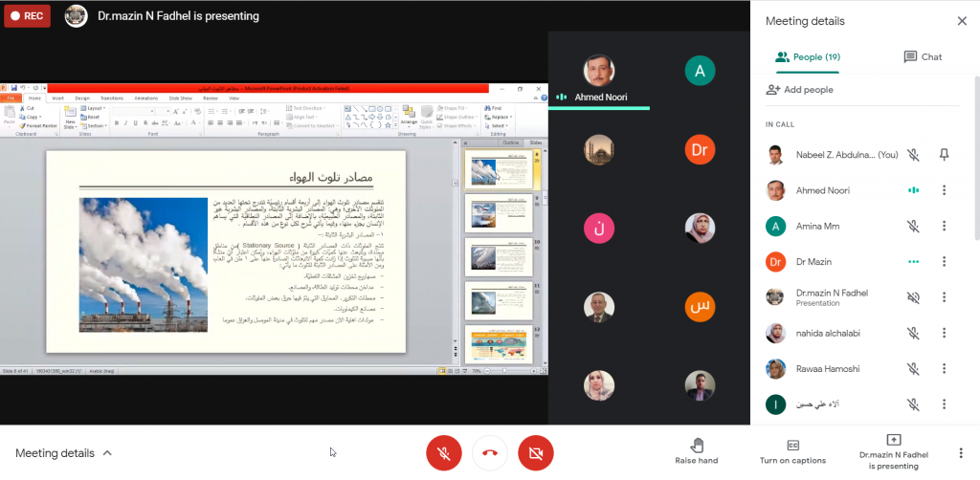Click the REC recording indicator

pyautogui.click(x=27, y=15)
